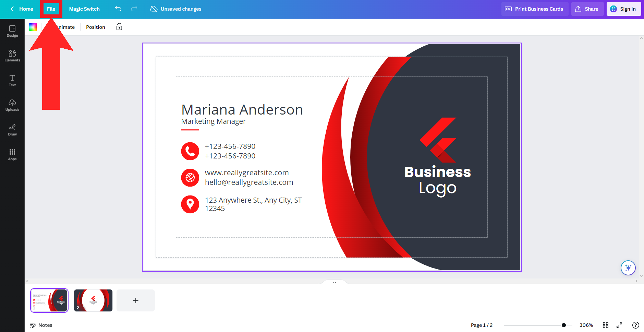The image size is (644, 332).
Task: Click the Share button
Action: (587, 9)
